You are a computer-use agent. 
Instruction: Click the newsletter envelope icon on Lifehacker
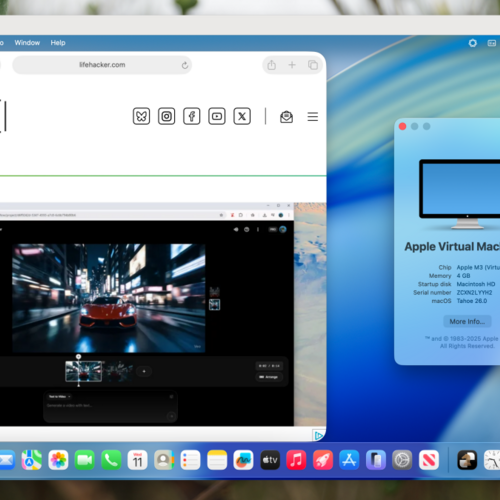coord(286,117)
